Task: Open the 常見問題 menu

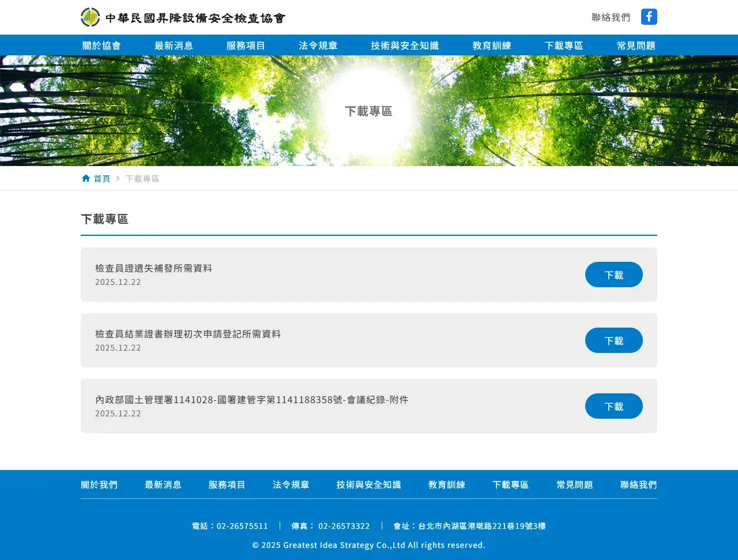Action: [636, 45]
